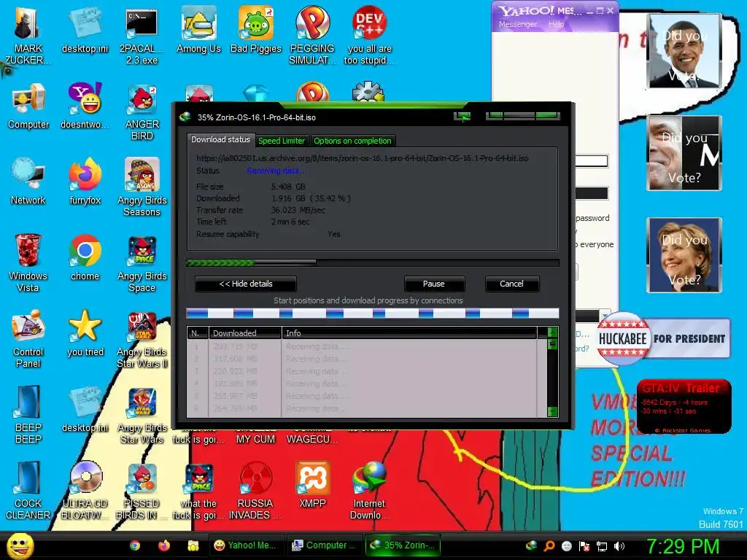747x560 pixels.
Task: Switch to Yahoo! Me... taskbar button
Action: pyautogui.click(x=245, y=545)
